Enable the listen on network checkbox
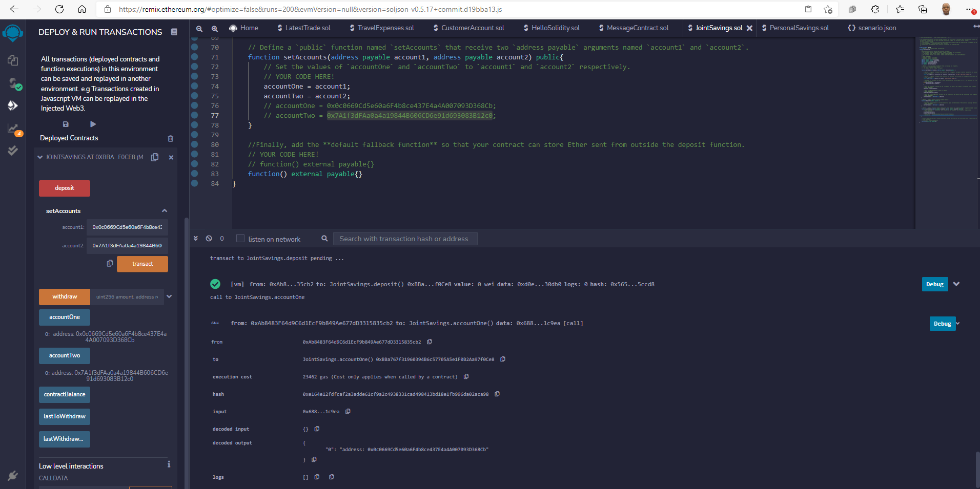This screenshot has width=980, height=489. click(240, 238)
